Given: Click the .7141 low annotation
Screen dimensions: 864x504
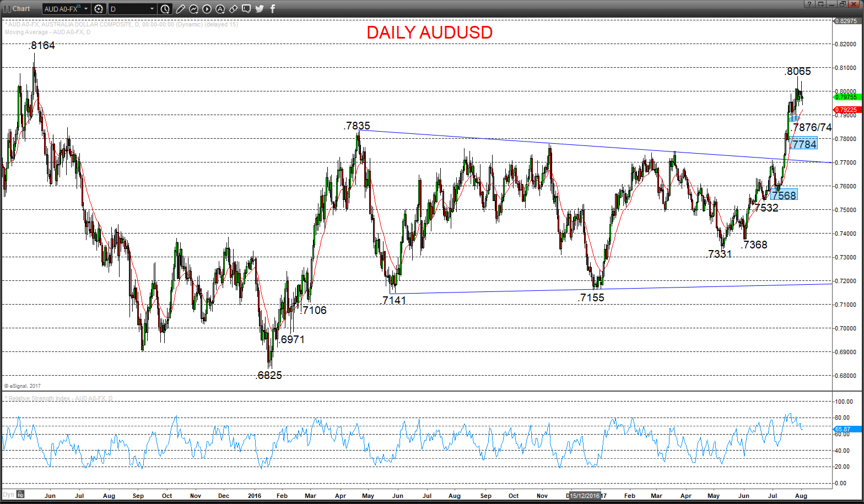Looking at the screenshot, I should coord(393,301).
